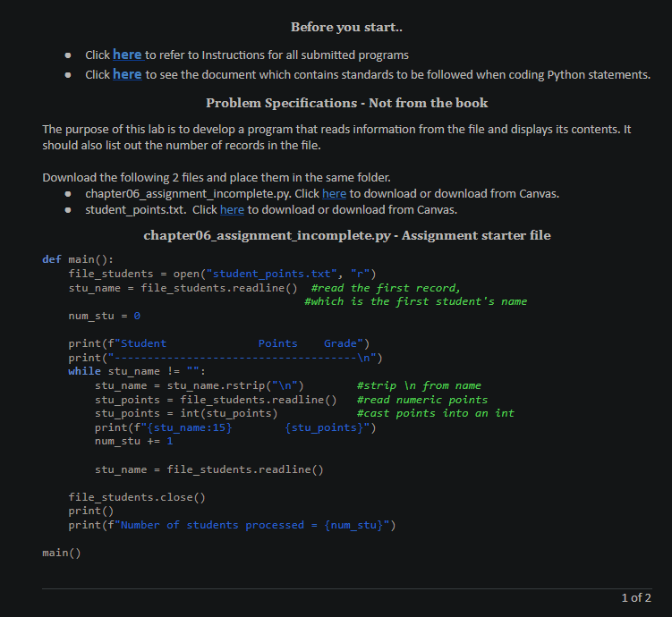Screen dimensions: 672x617
Task: Click the 'Before you start..' heading
Action: point(346,27)
